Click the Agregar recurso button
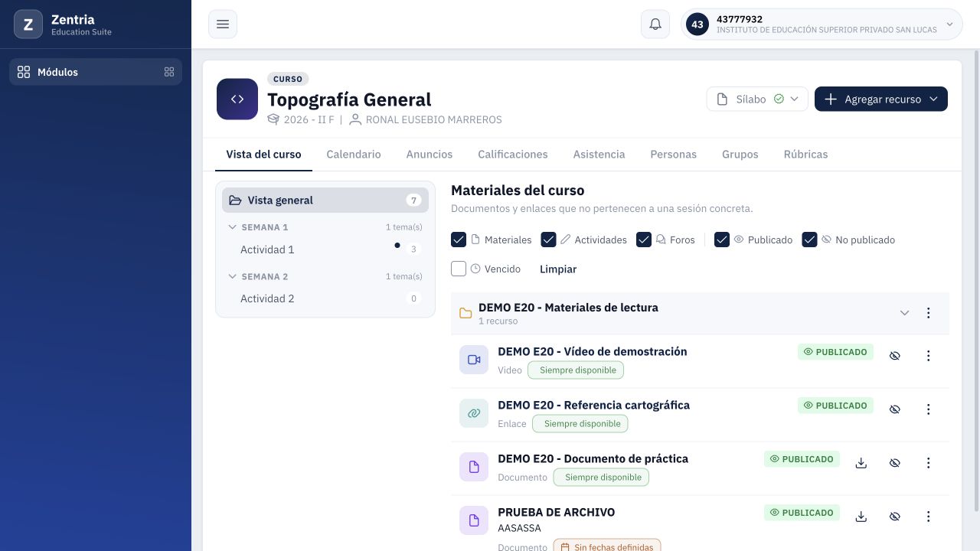980x551 pixels. [881, 99]
